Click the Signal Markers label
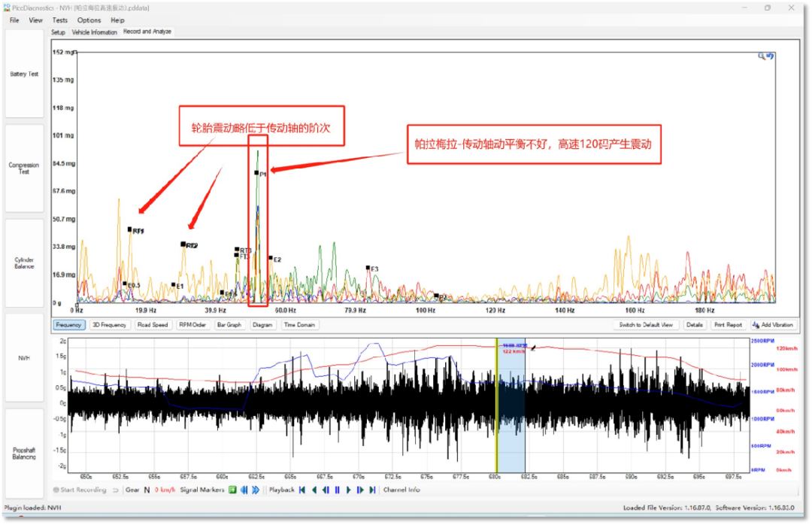Image resolution: width=812 pixels, height=525 pixels. [202, 490]
